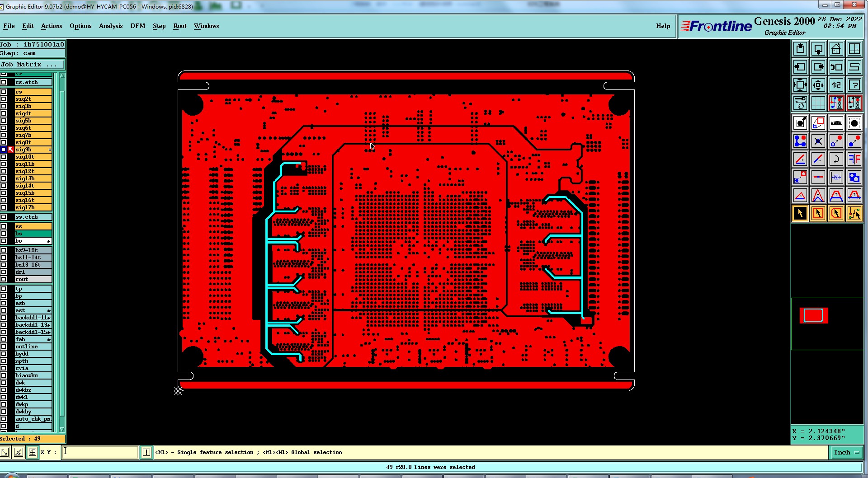Click the zoom in expand icon
Screen dimensions: 868x478
(x=800, y=85)
